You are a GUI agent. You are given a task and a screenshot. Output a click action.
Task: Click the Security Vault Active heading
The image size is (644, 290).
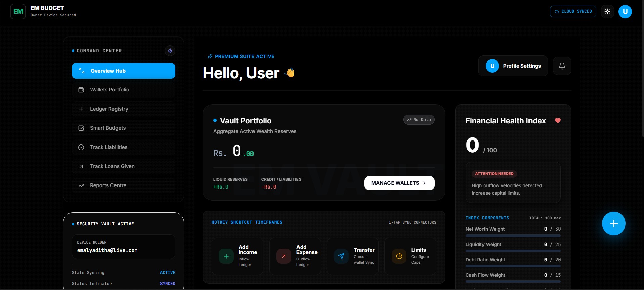(x=105, y=224)
